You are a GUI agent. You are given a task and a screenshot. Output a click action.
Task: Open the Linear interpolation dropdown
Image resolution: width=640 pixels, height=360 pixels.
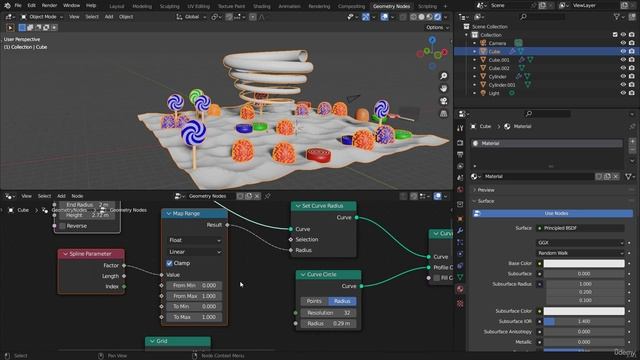[x=194, y=252]
